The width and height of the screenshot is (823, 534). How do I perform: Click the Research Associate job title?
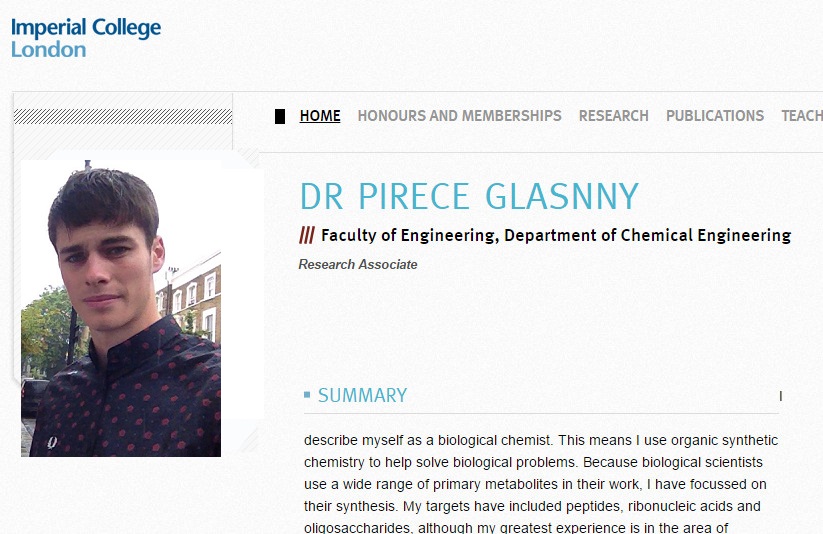coord(358,265)
